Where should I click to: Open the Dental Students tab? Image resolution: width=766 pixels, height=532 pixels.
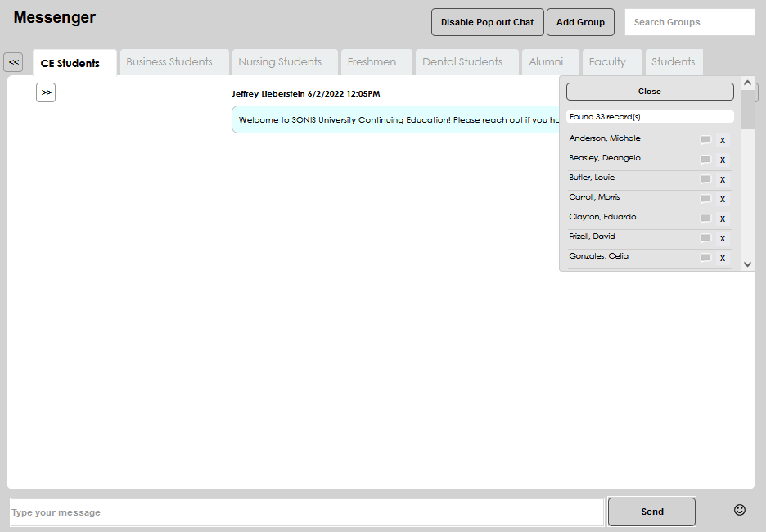[467, 62]
